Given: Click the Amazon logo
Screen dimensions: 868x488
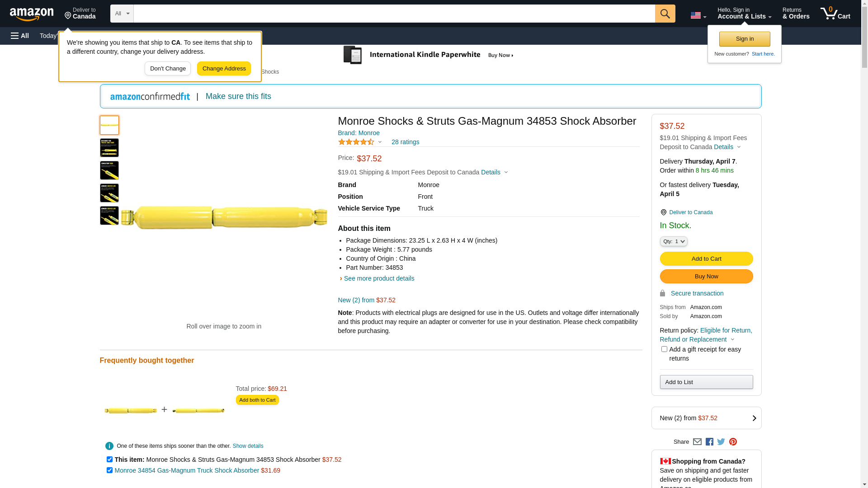Looking at the screenshot, I should point(32,14).
